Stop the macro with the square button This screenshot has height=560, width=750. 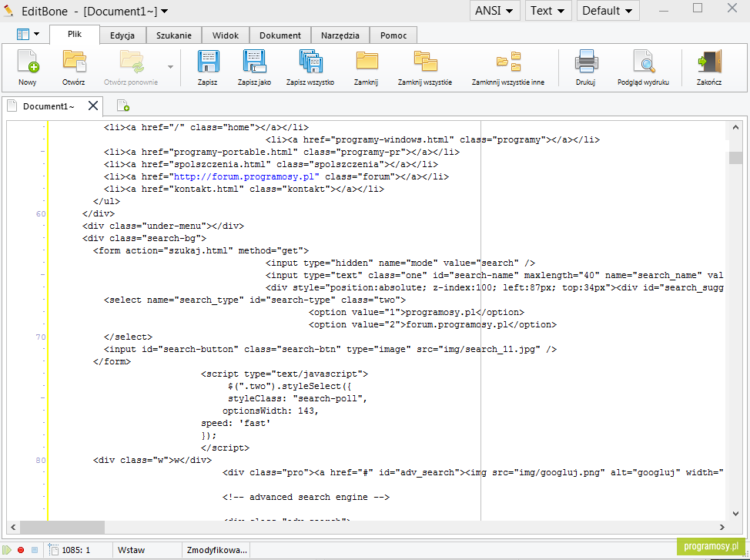[x=35, y=550]
